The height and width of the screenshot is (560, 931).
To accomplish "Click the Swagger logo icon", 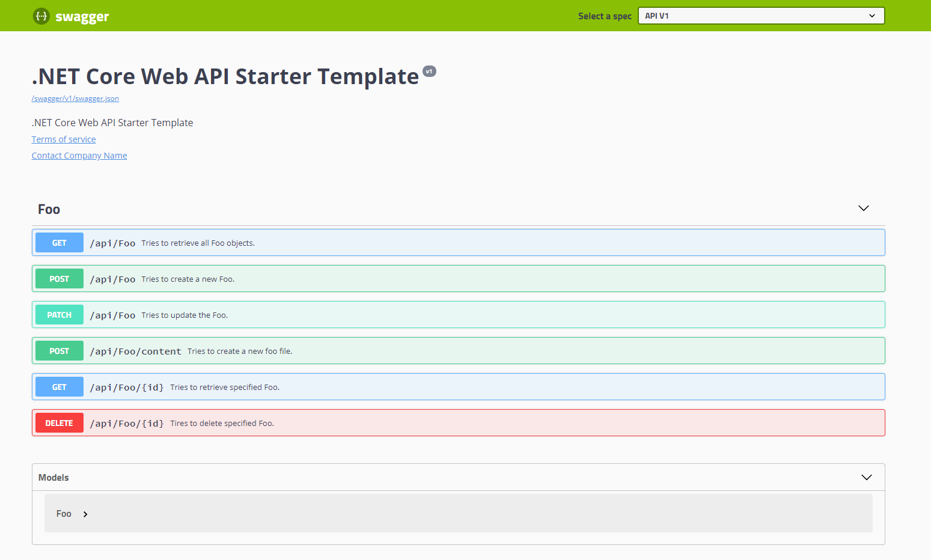I will 41,16.
